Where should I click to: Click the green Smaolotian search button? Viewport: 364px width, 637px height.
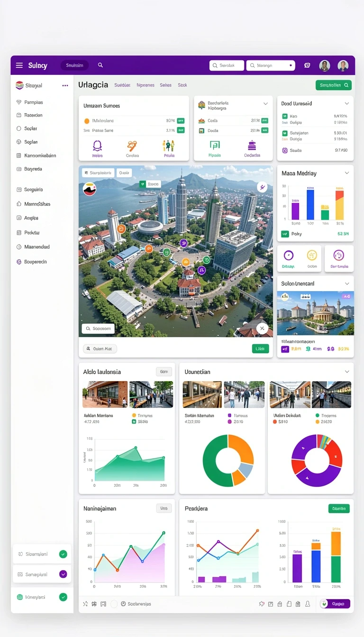pyautogui.click(x=334, y=85)
